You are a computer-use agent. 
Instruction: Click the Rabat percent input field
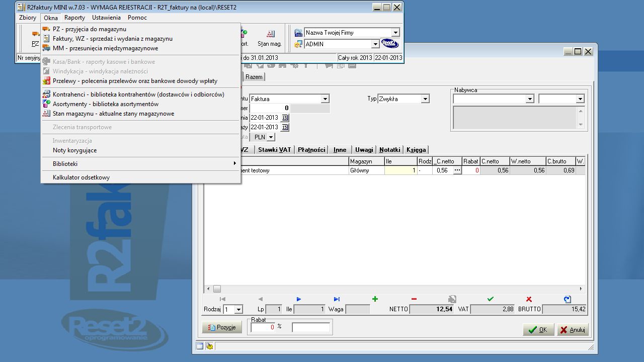click(x=263, y=327)
